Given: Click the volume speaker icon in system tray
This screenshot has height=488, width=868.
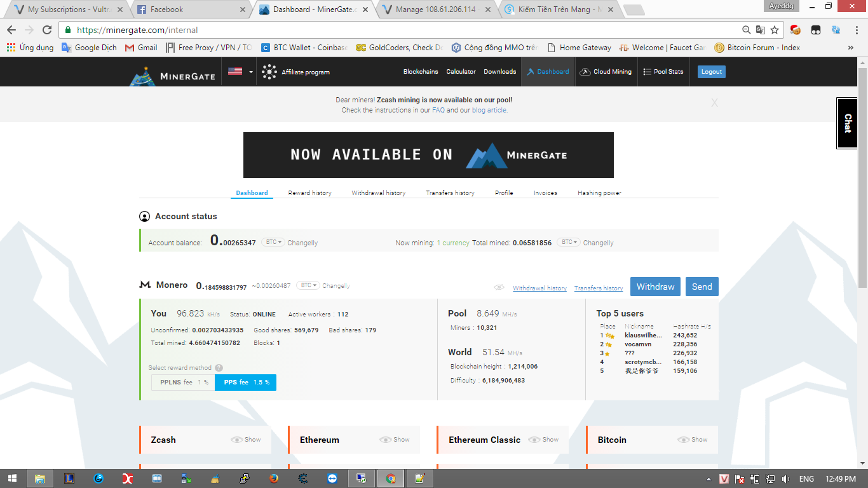Looking at the screenshot, I should [786, 478].
